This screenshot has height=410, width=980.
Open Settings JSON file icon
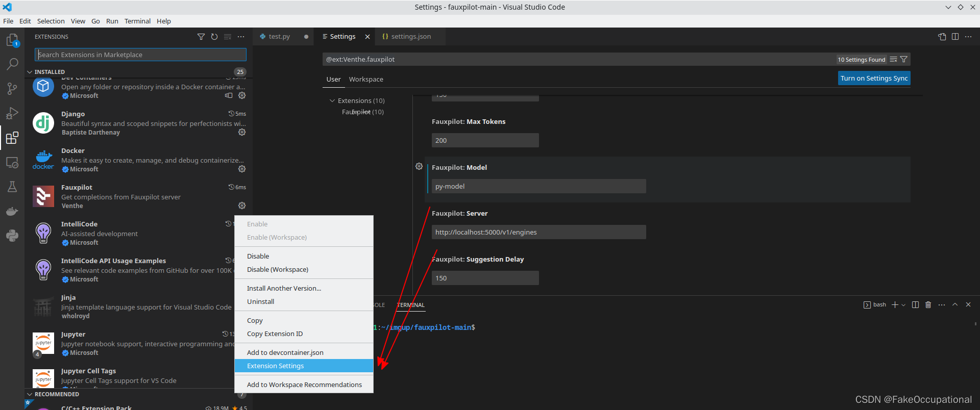(x=942, y=37)
